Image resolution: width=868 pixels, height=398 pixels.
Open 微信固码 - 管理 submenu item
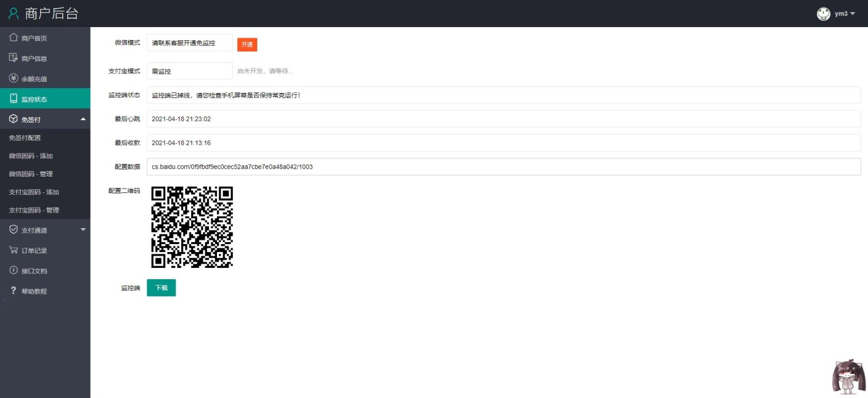point(45,174)
